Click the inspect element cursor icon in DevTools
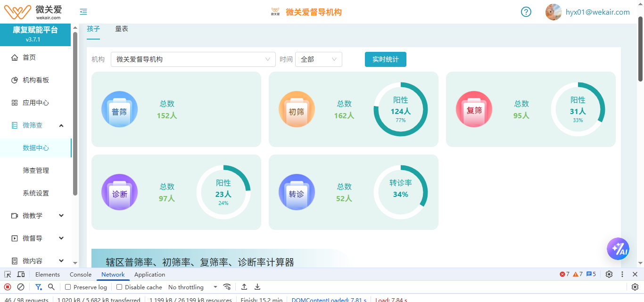 tap(7, 274)
